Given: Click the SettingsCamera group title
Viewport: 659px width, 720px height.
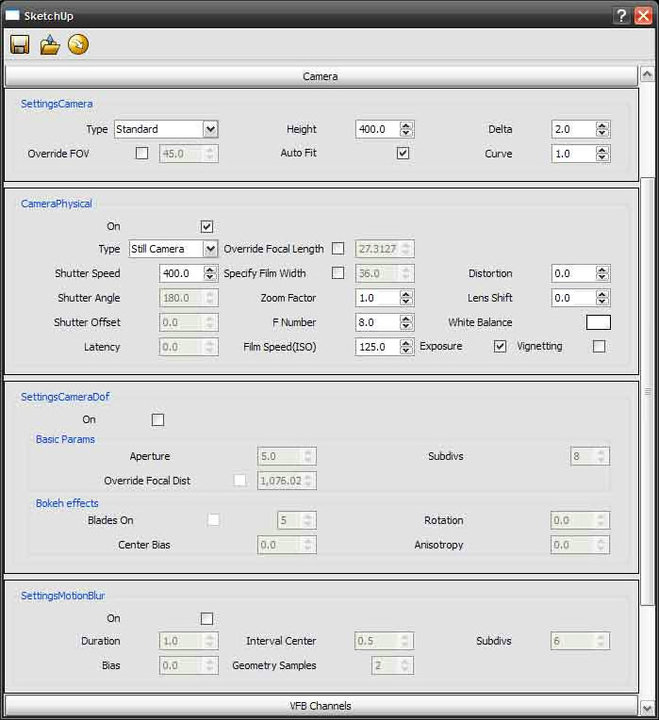Looking at the screenshot, I should tap(56, 104).
